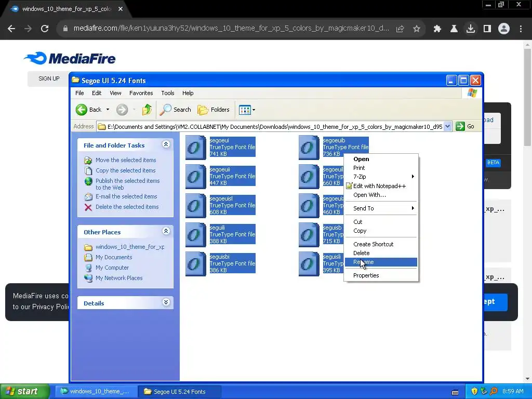Open the View menu
The height and width of the screenshot is (399, 532).
pos(115,93)
